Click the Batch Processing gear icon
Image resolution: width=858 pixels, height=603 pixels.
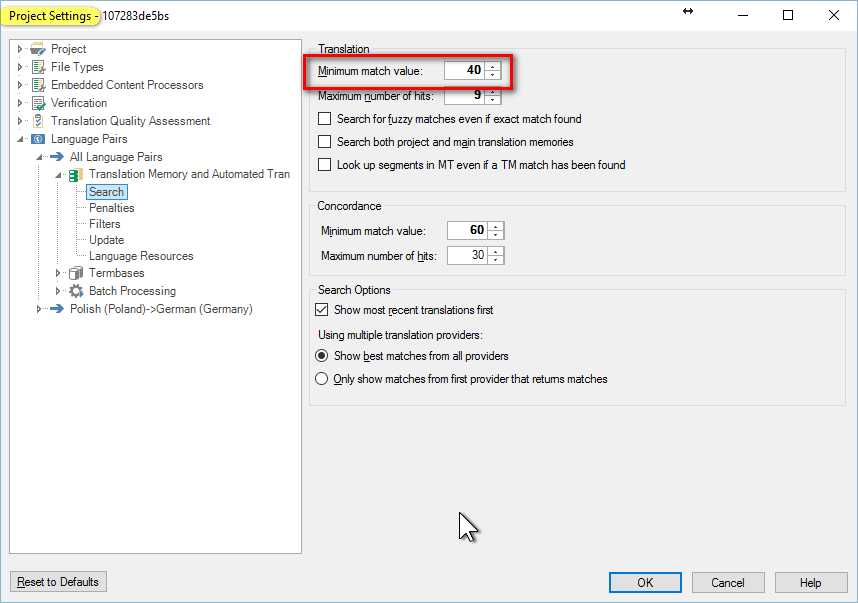[76, 291]
